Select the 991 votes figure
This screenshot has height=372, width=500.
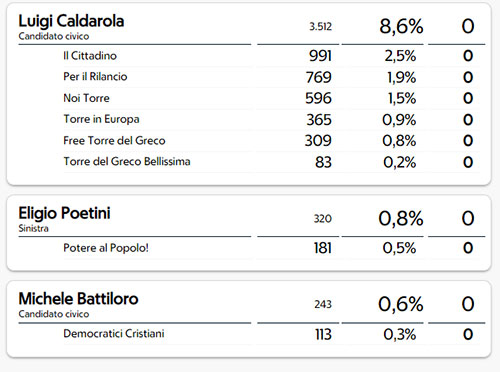coord(320,56)
